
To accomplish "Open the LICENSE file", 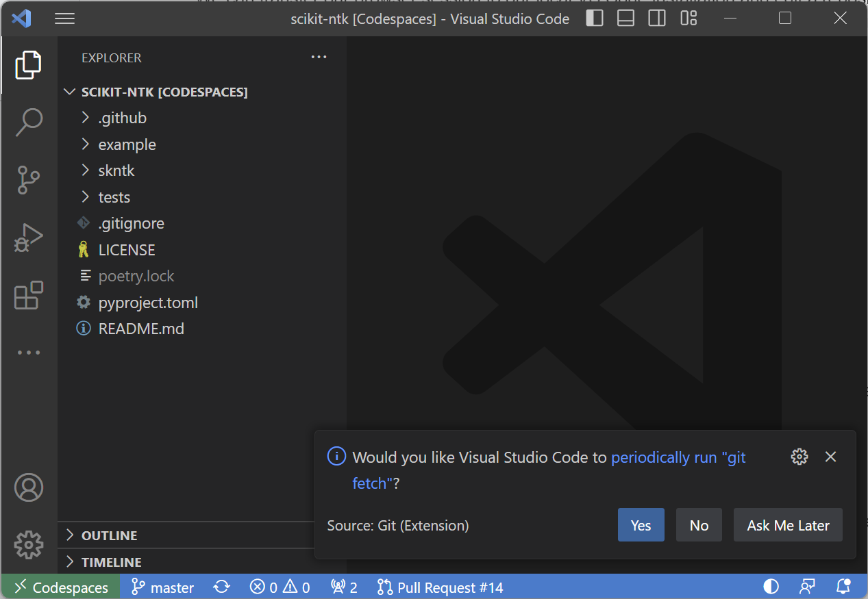I will [x=202, y=250].
